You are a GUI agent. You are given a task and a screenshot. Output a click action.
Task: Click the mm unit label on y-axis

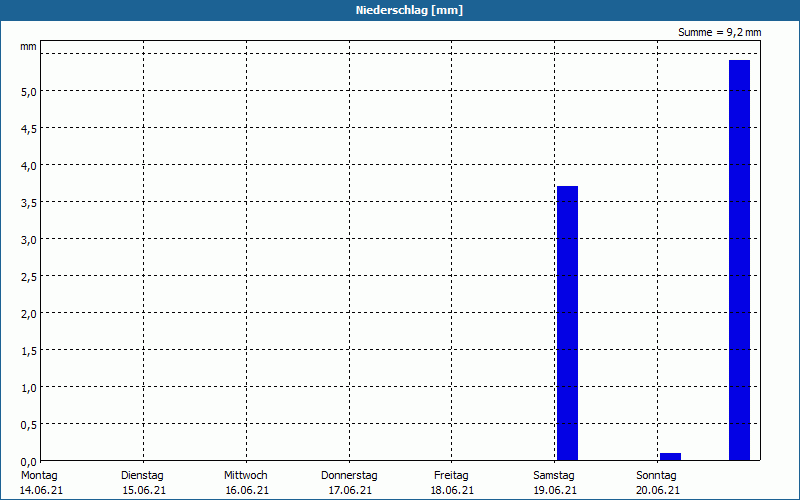(x=28, y=47)
